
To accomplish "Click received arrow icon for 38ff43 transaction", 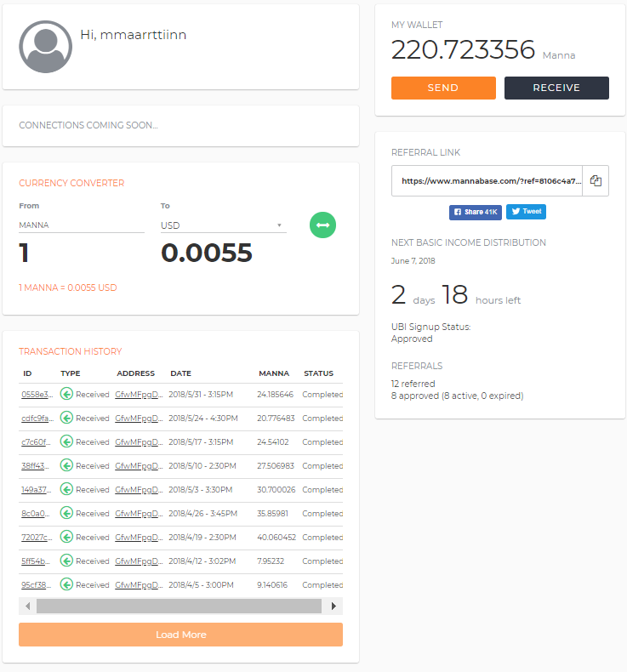I will pyautogui.click(x=66, y=465).
